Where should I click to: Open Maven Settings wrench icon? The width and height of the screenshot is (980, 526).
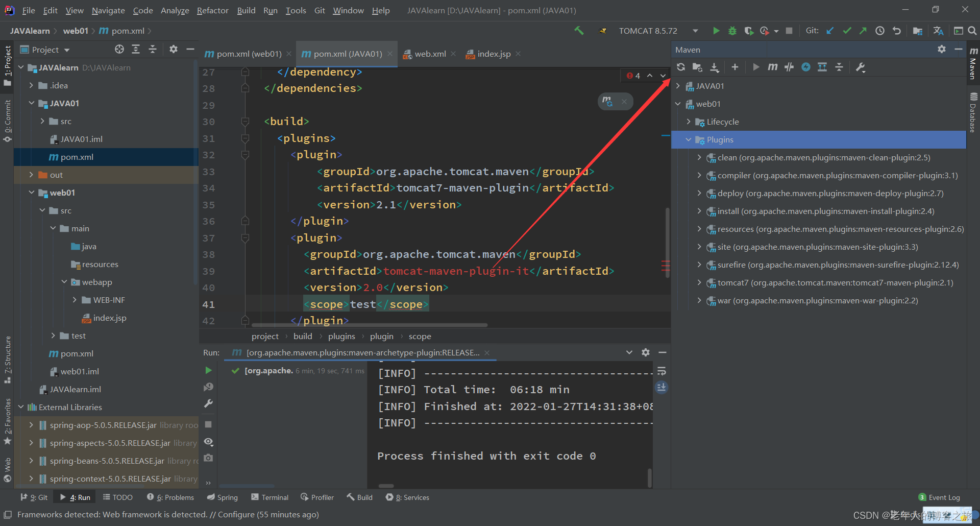coord(861,67)
